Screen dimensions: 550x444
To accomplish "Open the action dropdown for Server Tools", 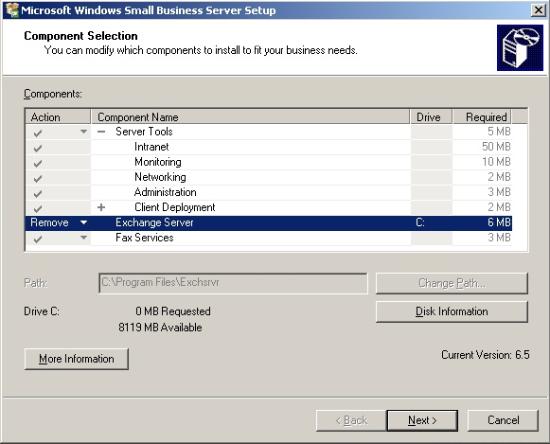I will click(83, 132).
